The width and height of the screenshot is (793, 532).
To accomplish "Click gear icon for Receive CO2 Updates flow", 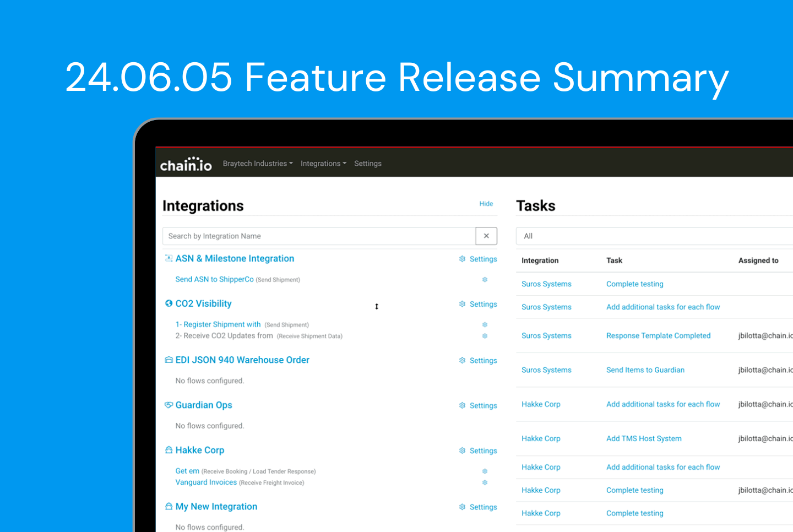I will [485, 336].
